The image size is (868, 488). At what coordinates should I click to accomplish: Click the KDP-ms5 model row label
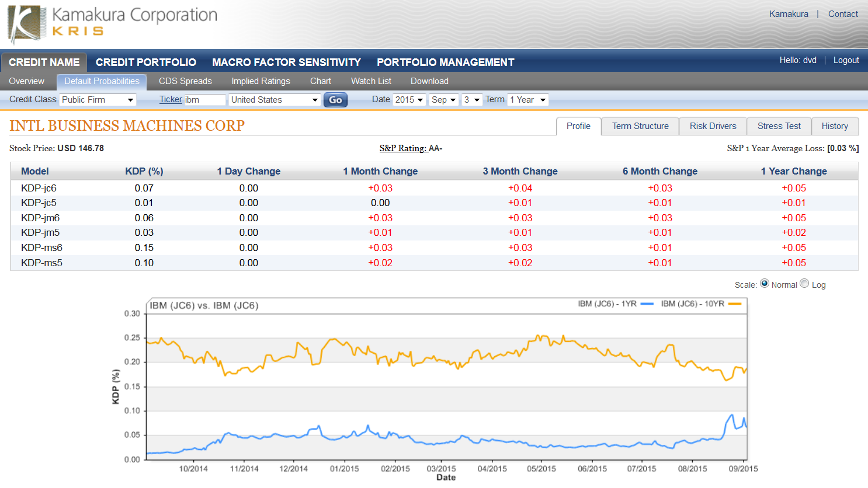pyautogui.click(x=41, y=263)
